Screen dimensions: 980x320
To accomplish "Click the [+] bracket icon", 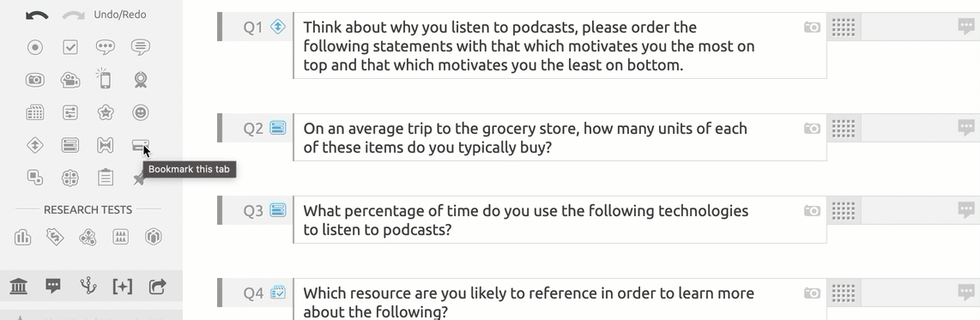I will coord(123,287).
